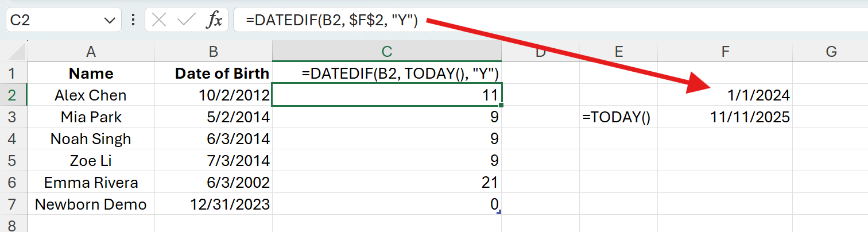Select column A header
Image resolution: width=868 pixels, height=232 pixels.
pyautogui.click(x=91, y=52)
